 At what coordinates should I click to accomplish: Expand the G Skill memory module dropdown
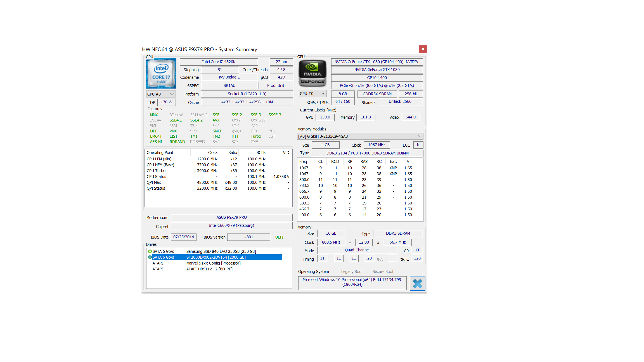(360, 136)
